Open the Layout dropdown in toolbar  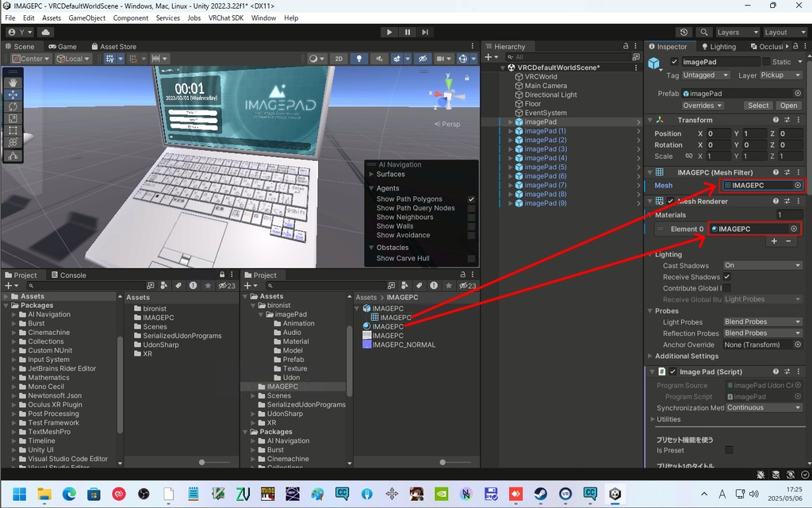pos(784,32)
